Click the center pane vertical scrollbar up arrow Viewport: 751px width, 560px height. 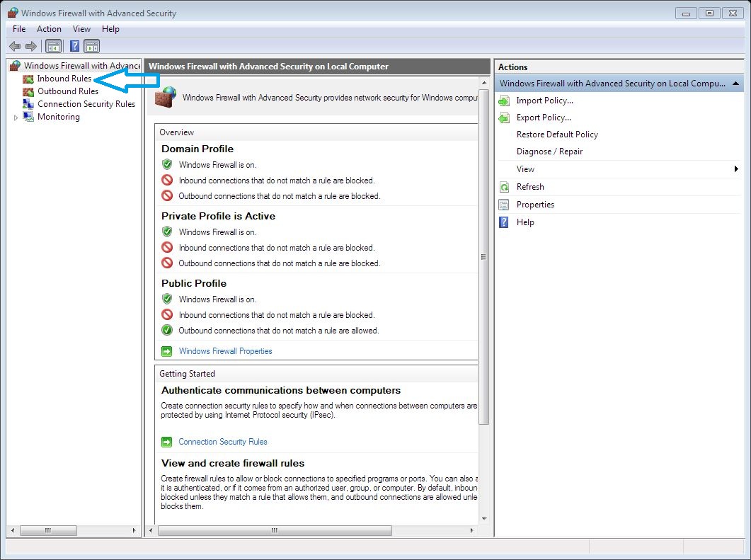click(x=484, y=83)
